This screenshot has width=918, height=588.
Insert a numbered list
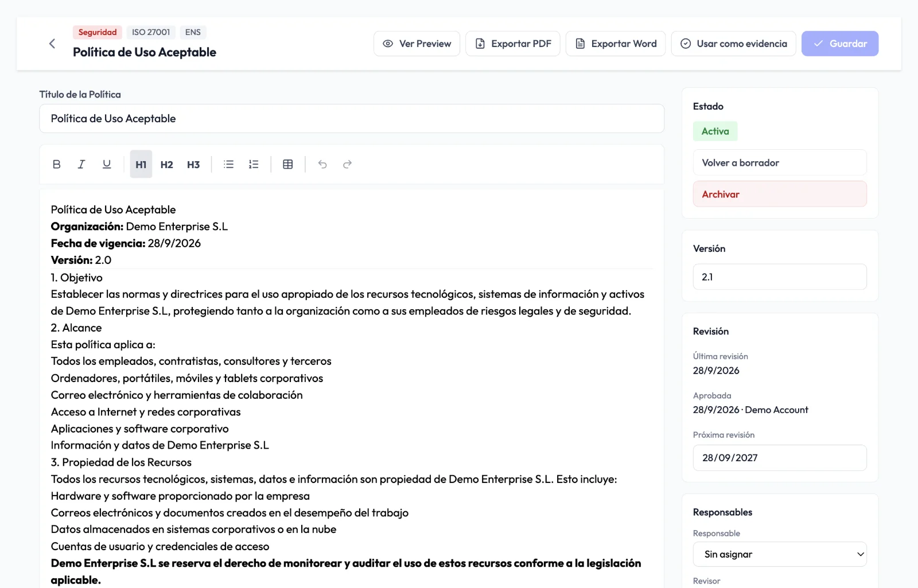[254, 164]
